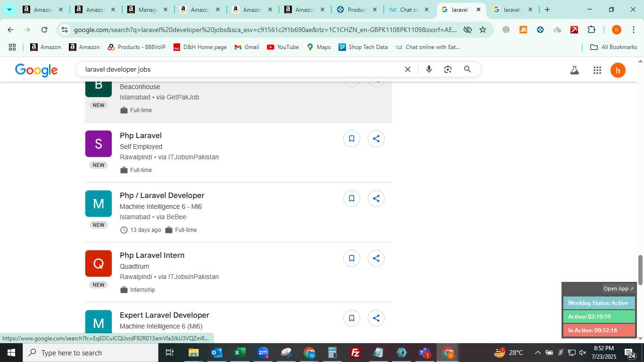Open the All Bookmarks folder

tap(614, 47)
